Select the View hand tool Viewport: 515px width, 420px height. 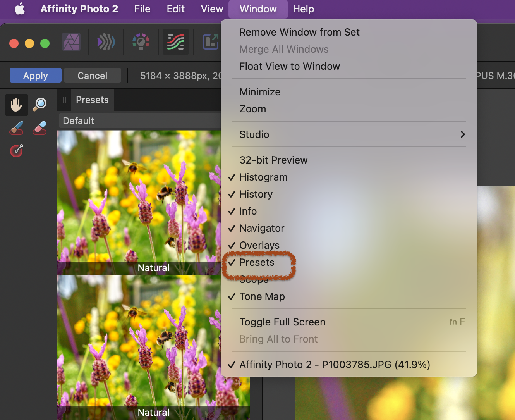tap(16, 104)
